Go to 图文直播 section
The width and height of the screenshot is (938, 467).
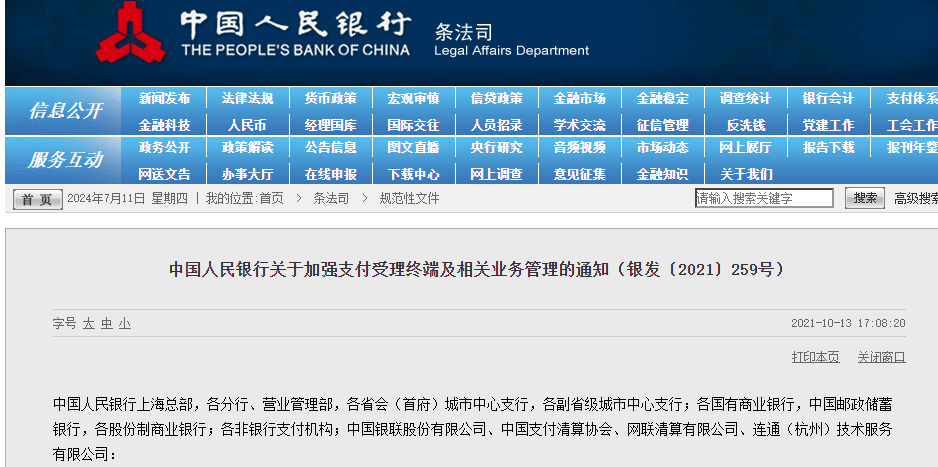413,147
